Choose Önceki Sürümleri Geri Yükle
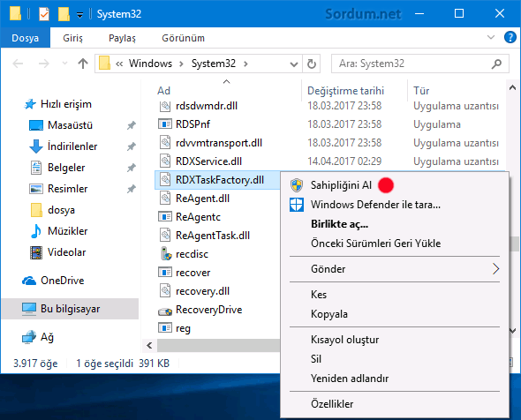Viewport: 521px width, 420px height. click(x=375, y=244)
